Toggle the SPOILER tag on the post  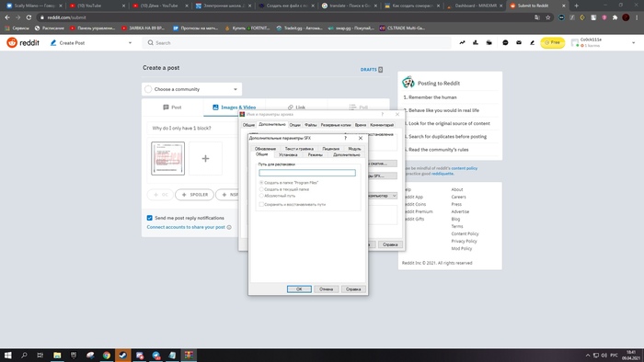(x=195, y=195)
